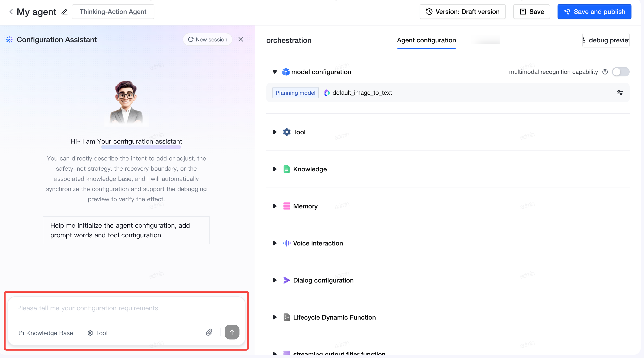This screenshot has width=644, height=358.
Task: Expand the Knowledge section
Action: tap(274, 169)
